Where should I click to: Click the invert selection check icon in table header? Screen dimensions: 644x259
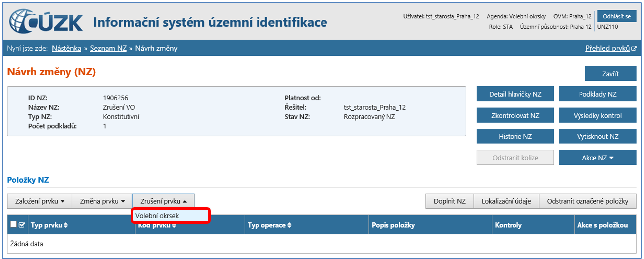click(22, 225)
